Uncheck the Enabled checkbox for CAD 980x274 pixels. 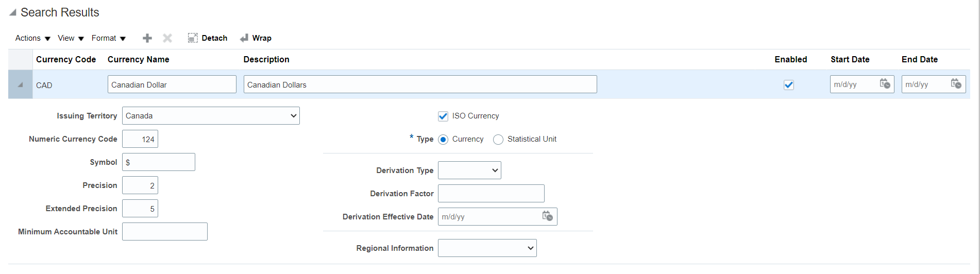tap(789, 85)
